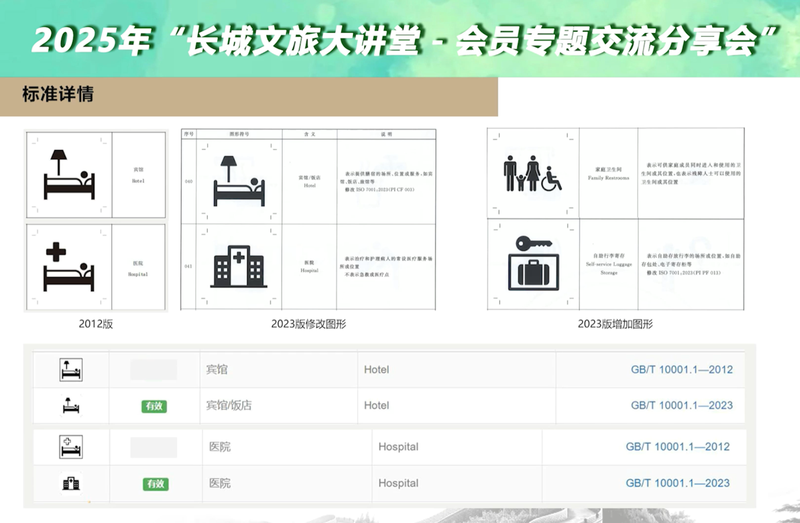Open GB/T 10001.1—2012 link in 宾馆 row

click(x=682, y=369)
